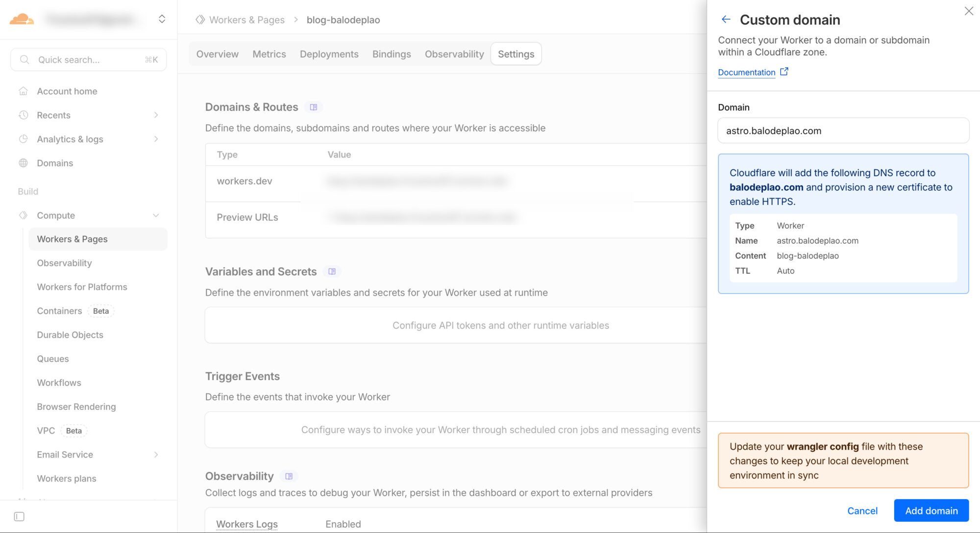Click Cancel in Custom domain panel
980x533 pixels.
[x=862, y=510]
